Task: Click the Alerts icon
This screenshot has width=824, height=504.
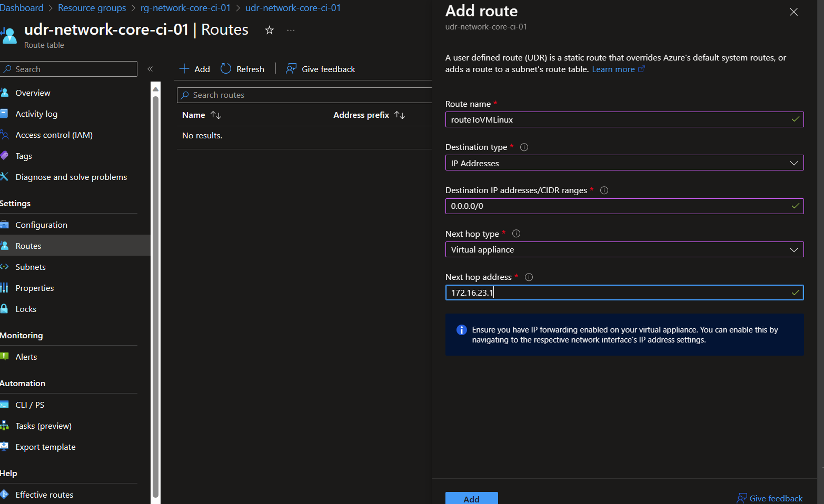Action: [4, 357]
